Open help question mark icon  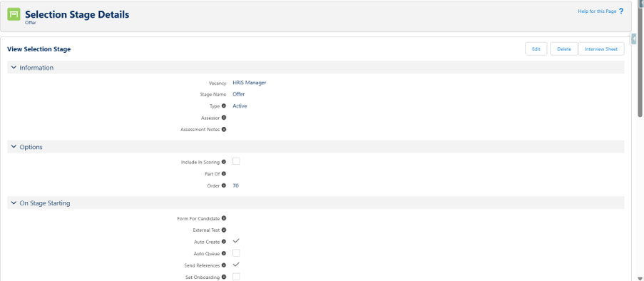pos(621,11)
